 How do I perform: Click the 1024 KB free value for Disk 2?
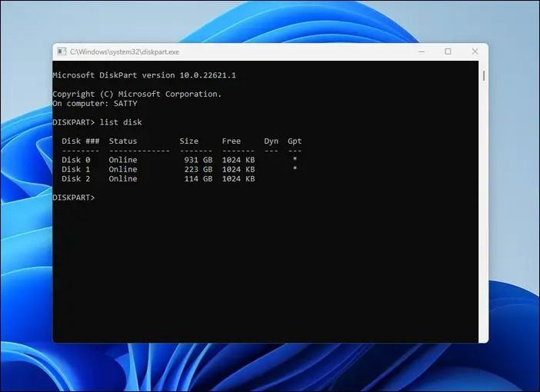pos(238,178)
